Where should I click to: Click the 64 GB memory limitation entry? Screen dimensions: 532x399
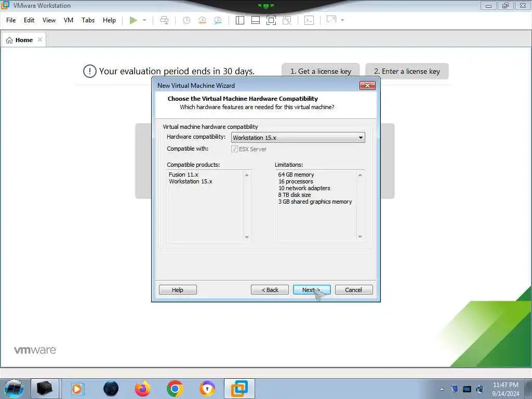[296, 175]
